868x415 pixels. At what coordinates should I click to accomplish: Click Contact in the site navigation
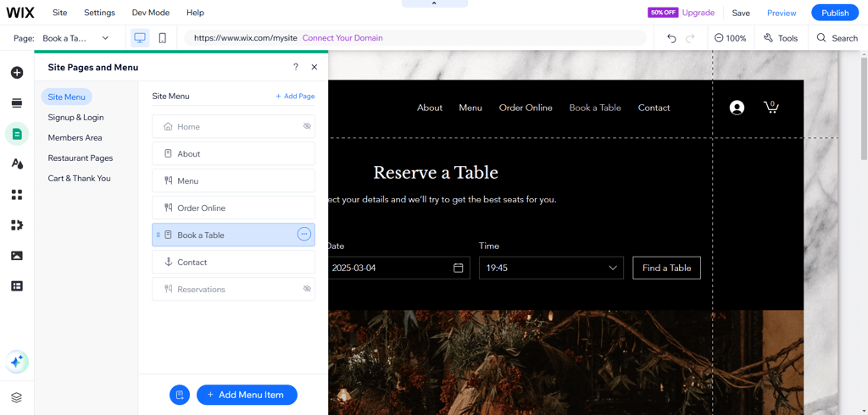654,108
